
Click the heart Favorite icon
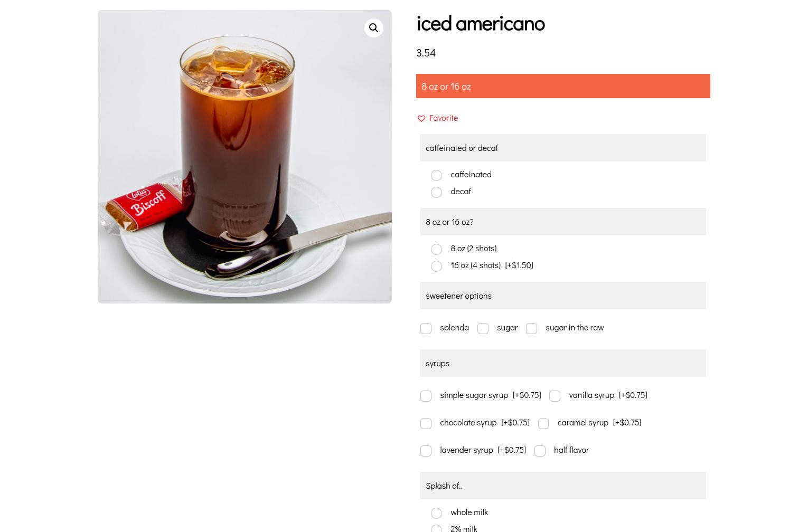pyautogui.click(x=421, y=119)
